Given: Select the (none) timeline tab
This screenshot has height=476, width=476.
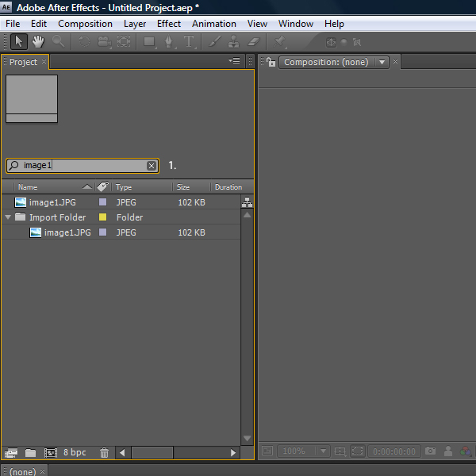Looking at the screenshot, I should [x=22, y=471].
